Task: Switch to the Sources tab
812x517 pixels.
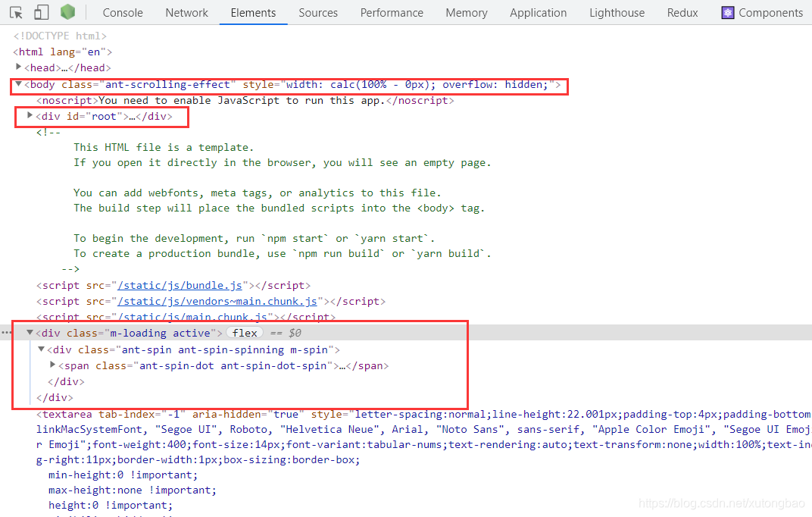Action: coord(318,12)
